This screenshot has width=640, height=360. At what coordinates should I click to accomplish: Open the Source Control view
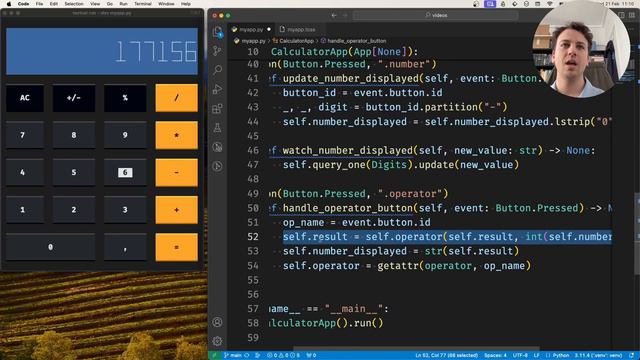tap(218, 51)
